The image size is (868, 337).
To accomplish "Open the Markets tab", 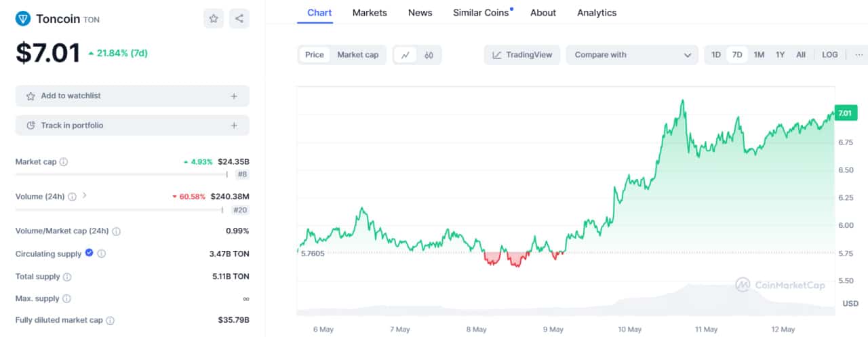I will (x=370, y=13).
